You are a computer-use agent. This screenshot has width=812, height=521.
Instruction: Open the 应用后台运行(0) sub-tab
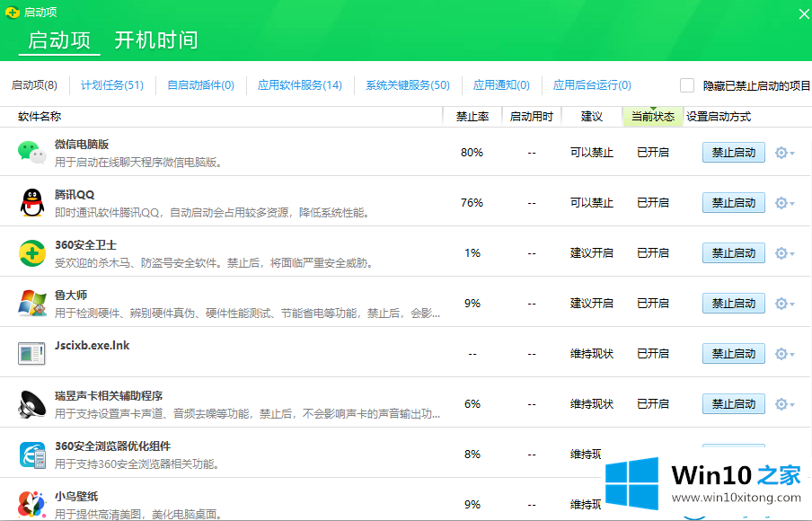[592, 85]
